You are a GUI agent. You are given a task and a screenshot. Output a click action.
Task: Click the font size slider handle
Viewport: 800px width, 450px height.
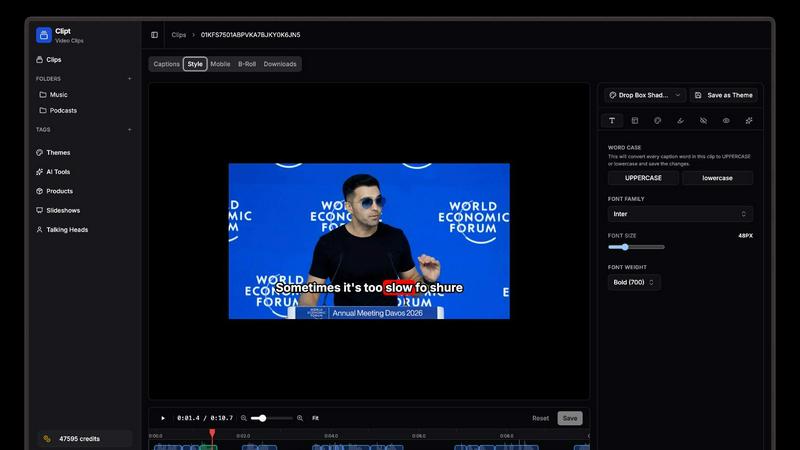pos(625,247)
